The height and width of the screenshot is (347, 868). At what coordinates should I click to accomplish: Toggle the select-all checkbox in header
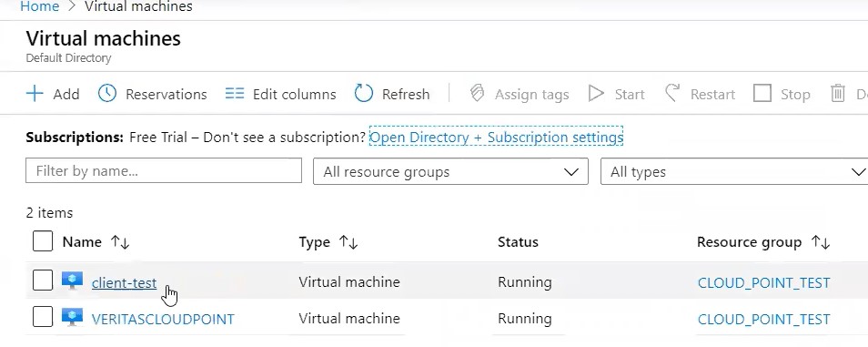43,241
